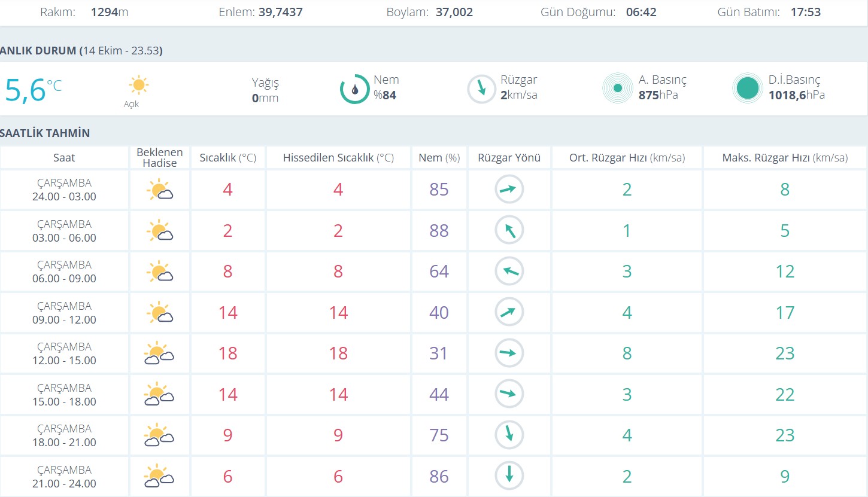The width and height of the screenshot is (868, 497).
Task: Click the 'Beklenen Hadise' column header
Action: point(160,158)
